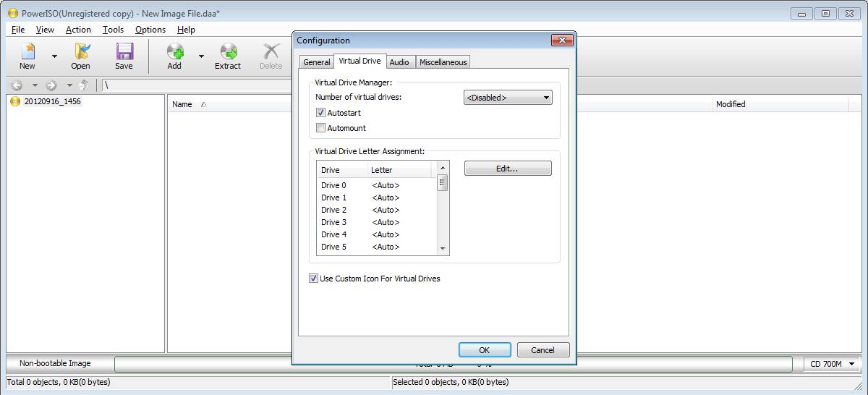Click the drive list scrollbar down arrow

click(443, 249)
